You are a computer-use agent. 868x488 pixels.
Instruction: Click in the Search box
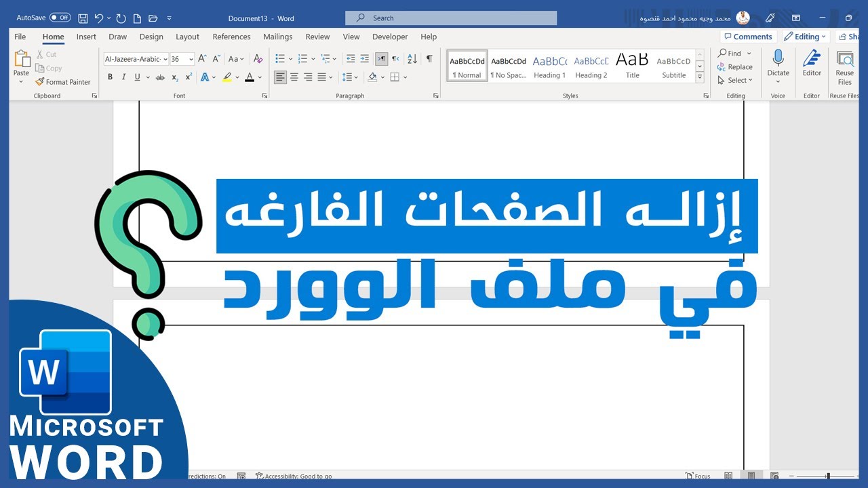click(451, 18)
